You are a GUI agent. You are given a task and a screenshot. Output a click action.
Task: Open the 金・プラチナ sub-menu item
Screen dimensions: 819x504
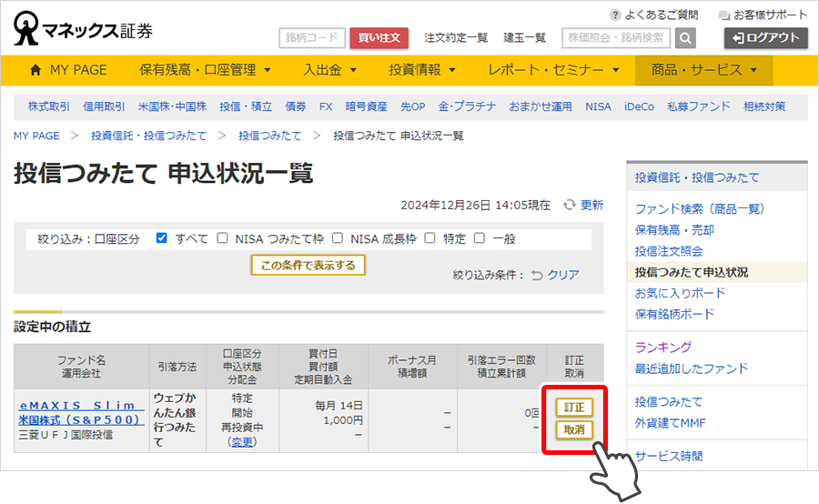point(467,106)
